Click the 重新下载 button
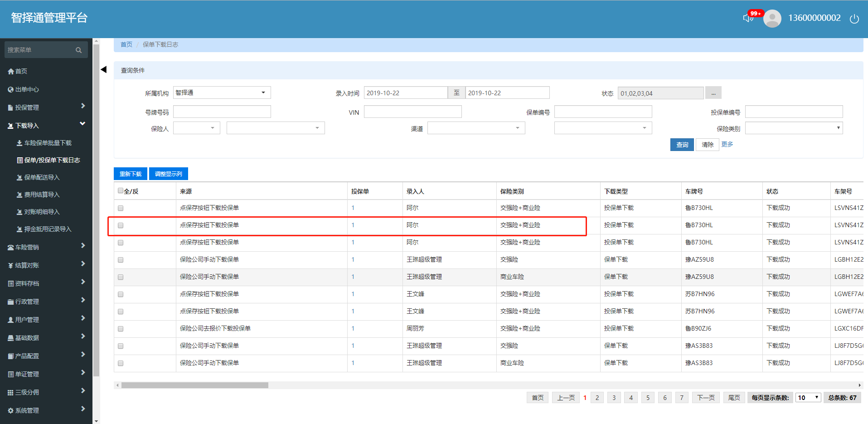 click(131, 174)
